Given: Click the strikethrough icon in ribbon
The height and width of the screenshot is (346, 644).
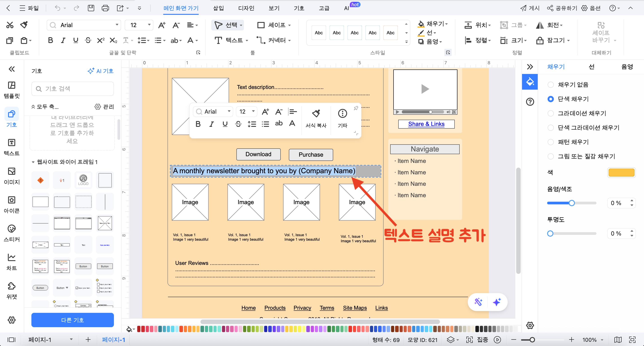Looking at the screenshot, I should point(88,40).
